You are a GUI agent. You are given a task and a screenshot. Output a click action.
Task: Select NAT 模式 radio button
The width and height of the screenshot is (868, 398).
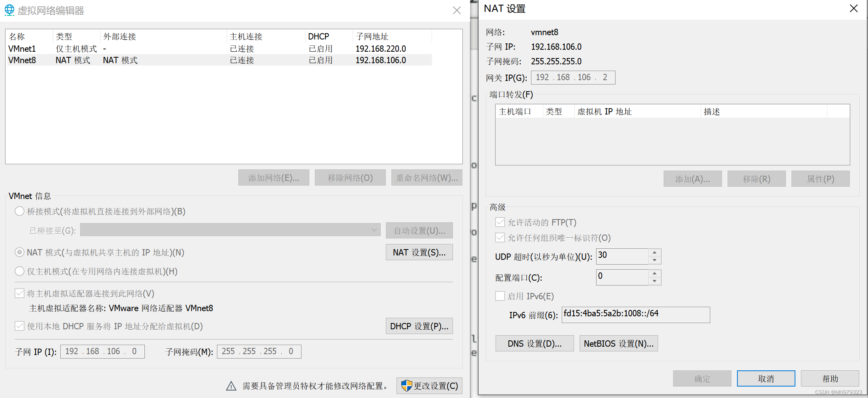pos(19,252)
